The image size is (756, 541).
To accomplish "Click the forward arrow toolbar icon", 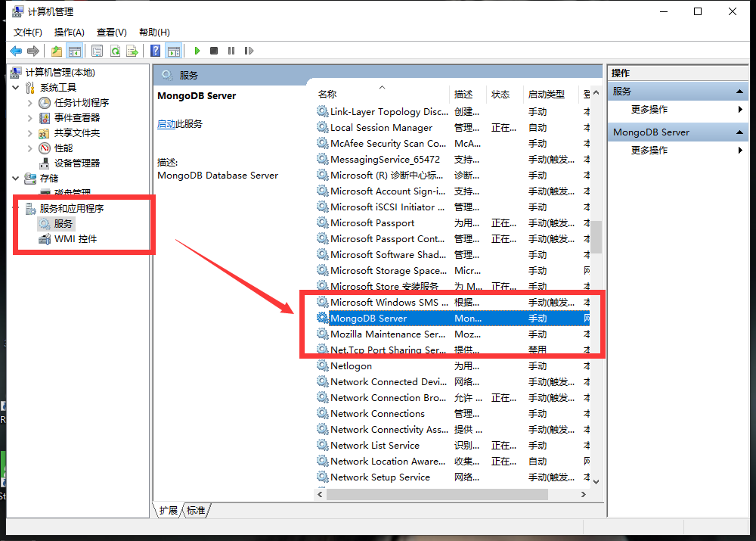I will [33, 51].
